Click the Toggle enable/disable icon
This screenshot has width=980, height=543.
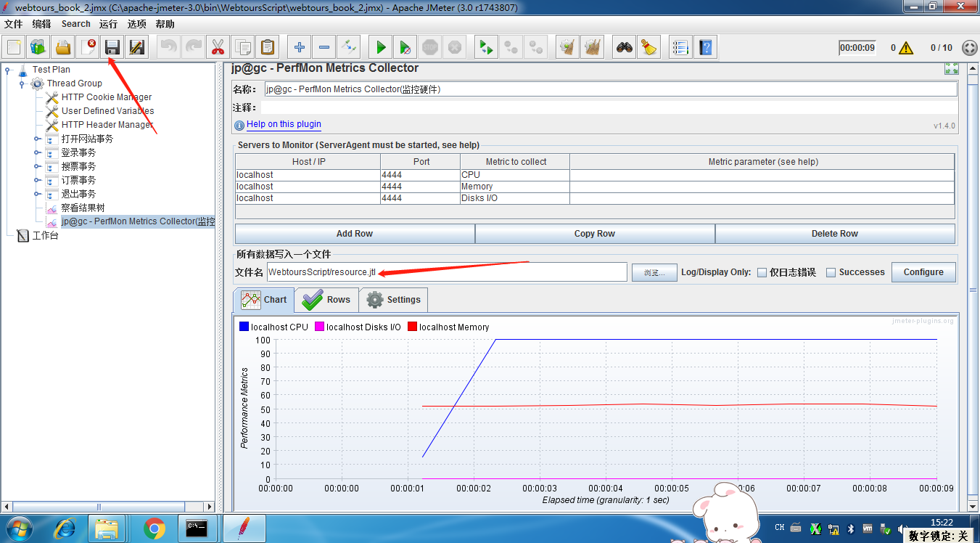(348, 48)
